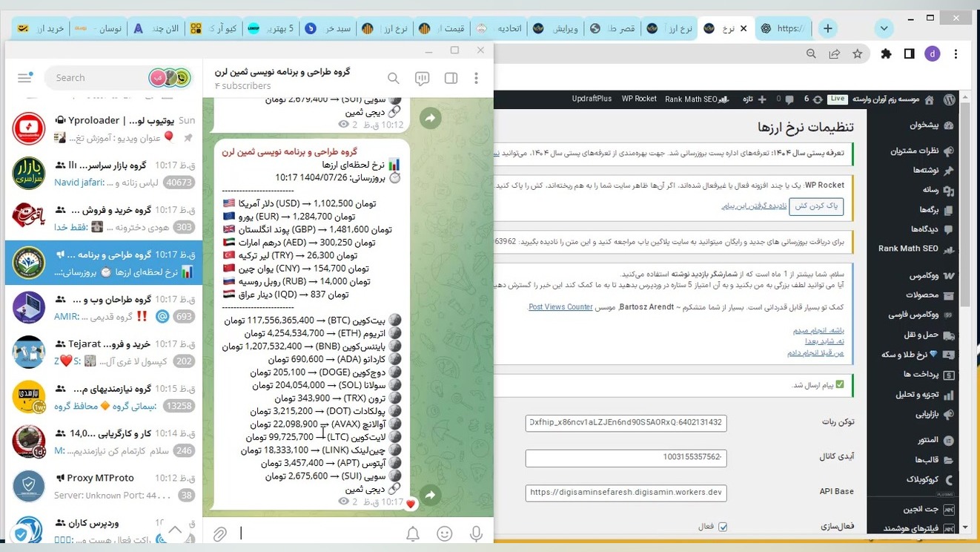Open the channel discussion comments icon
This screenshot has width=980, height=552.
423,79
